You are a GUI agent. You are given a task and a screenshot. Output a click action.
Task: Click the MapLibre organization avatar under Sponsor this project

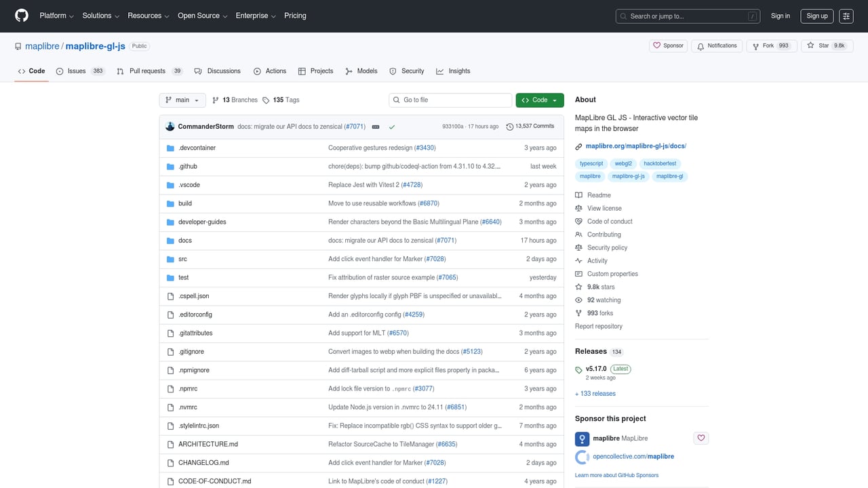pyautogui.click(x=582, y=438)
